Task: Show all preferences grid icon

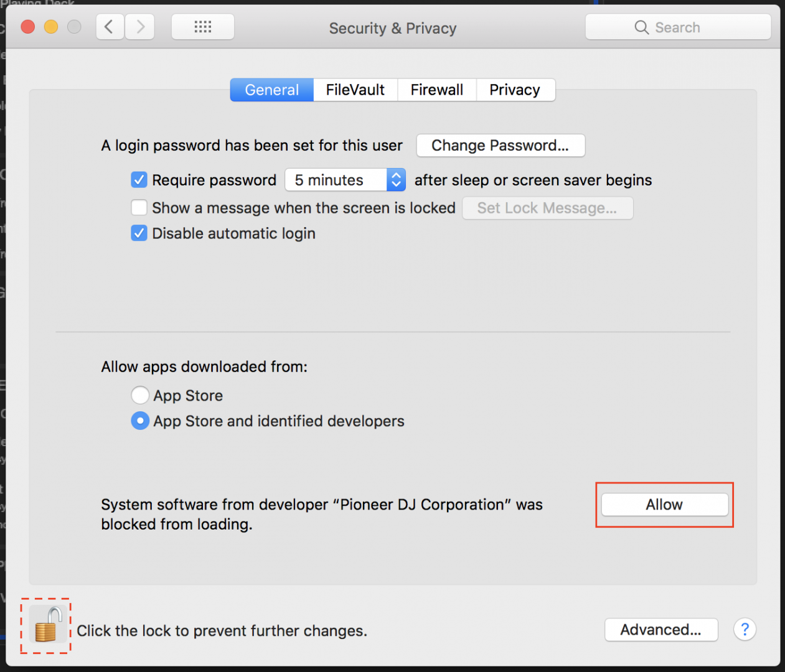Action: (203, 27)
